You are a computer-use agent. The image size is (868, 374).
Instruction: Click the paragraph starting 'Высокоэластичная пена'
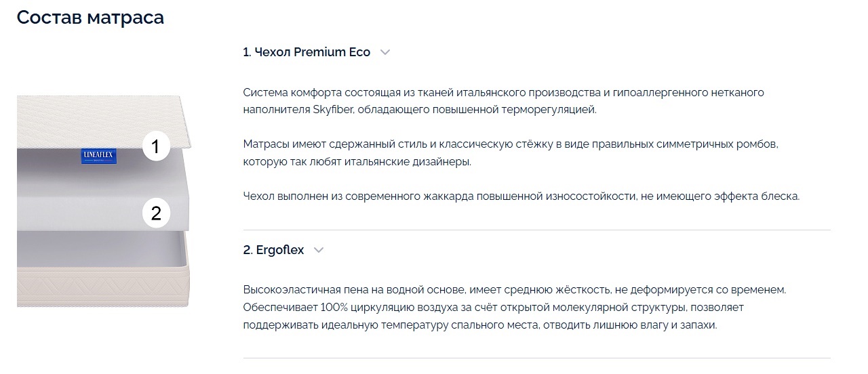click(514, 308)
